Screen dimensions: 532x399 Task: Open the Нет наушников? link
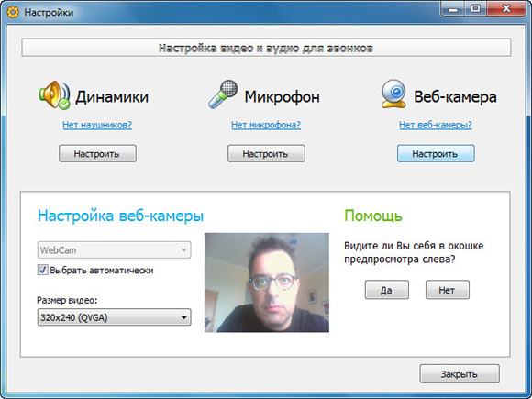(97, 125)
